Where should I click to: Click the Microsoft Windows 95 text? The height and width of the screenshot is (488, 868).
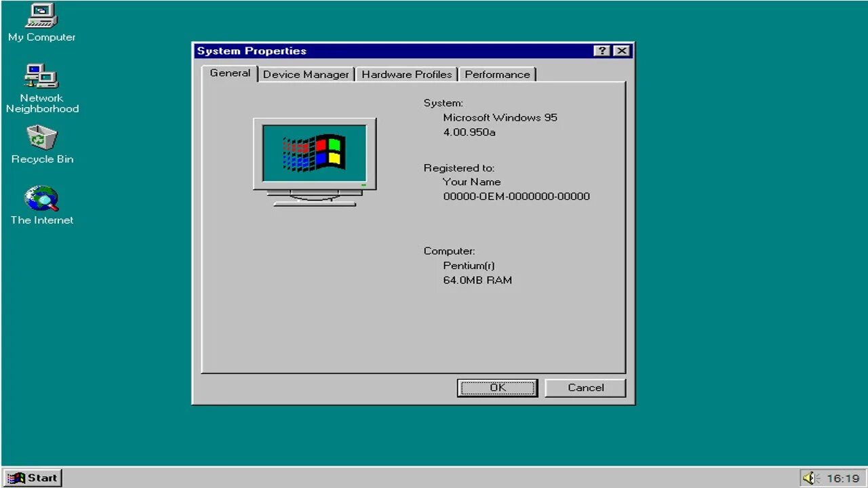[500, 117]
